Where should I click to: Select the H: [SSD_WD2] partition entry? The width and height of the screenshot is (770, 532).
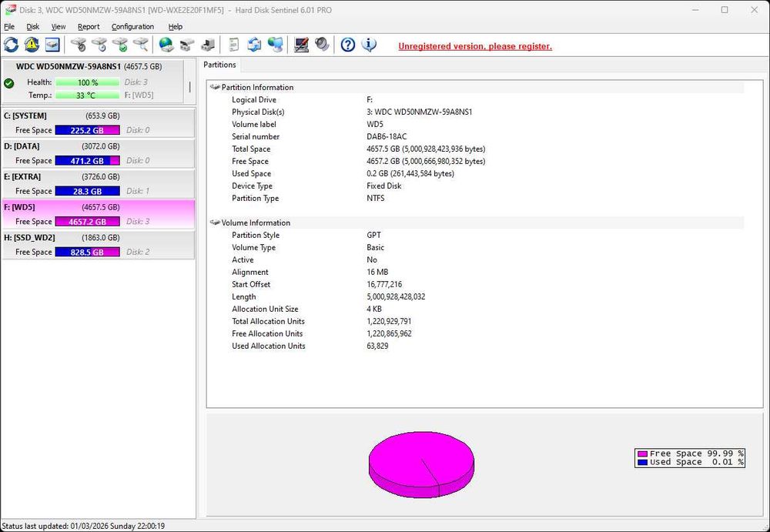tap(99, 245)
